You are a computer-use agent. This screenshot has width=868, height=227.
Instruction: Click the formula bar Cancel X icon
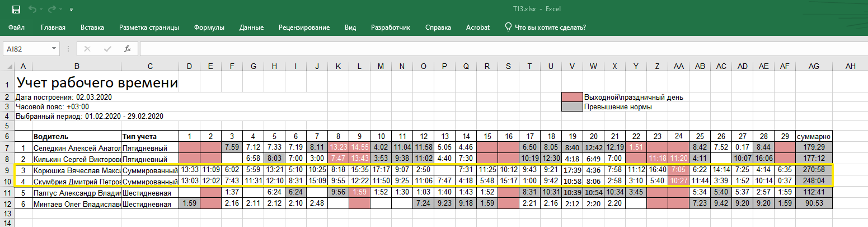[87, 49]
